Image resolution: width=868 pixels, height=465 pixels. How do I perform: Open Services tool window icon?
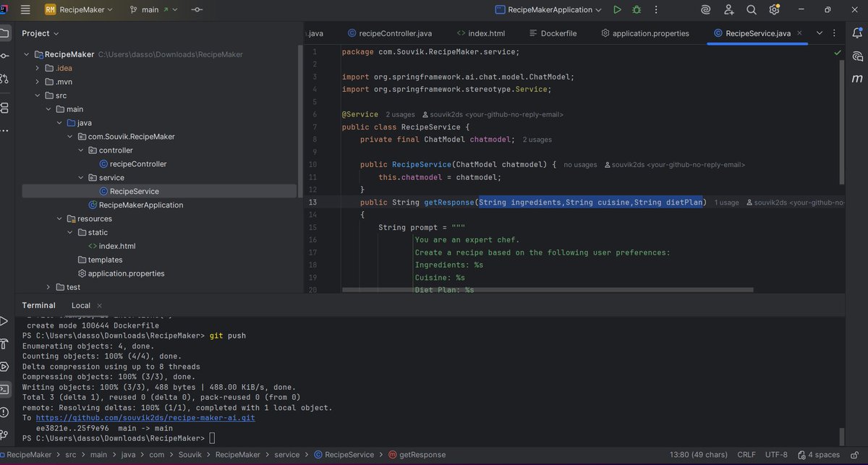coord(4,367)
